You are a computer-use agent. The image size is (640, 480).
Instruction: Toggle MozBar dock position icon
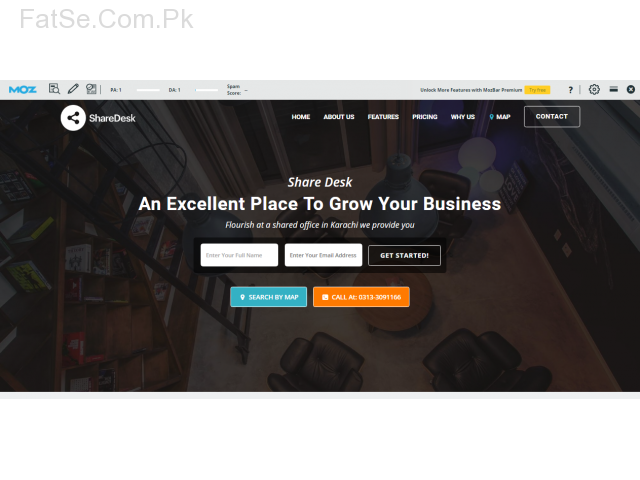(613, 89)
